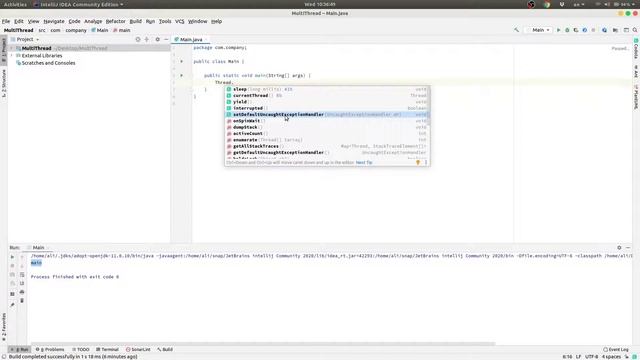The height and width of the screenshot is (360, 640).
Task: Click the Build Project hammer icon
Action: point(516,30)
